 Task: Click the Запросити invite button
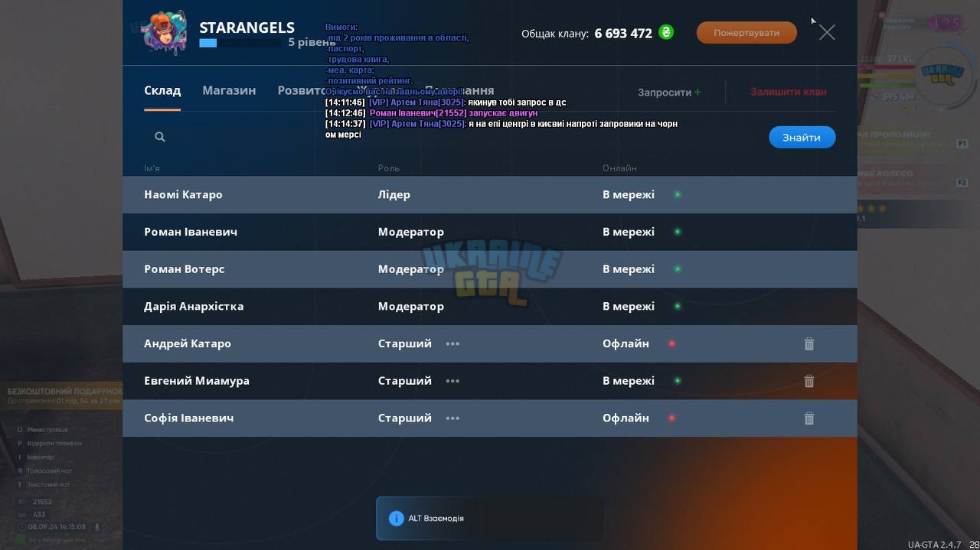click(x=669, y=92)
